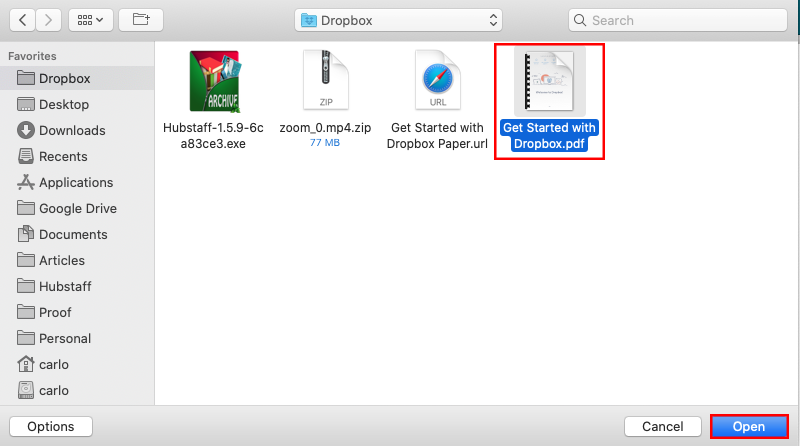Click the Hubstaff-1.5.9-6ca83ce3.exe file name
800x446 pixels.
213,136
